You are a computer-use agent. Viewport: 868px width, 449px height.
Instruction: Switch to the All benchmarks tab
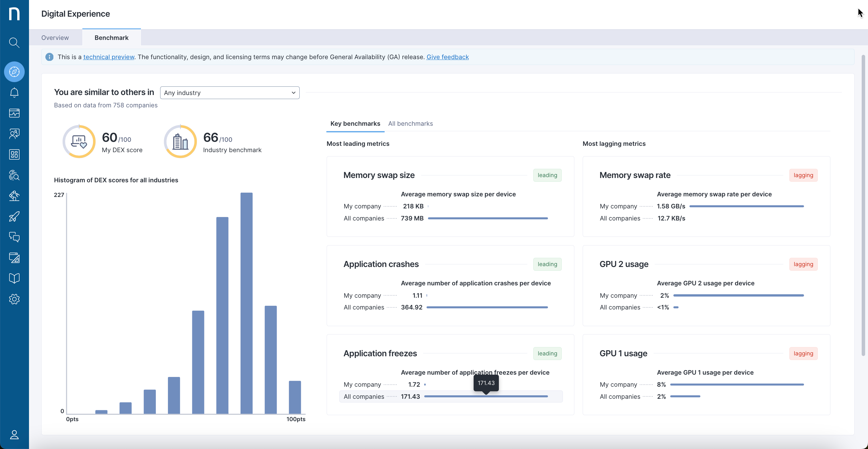[x=410, y=124]
